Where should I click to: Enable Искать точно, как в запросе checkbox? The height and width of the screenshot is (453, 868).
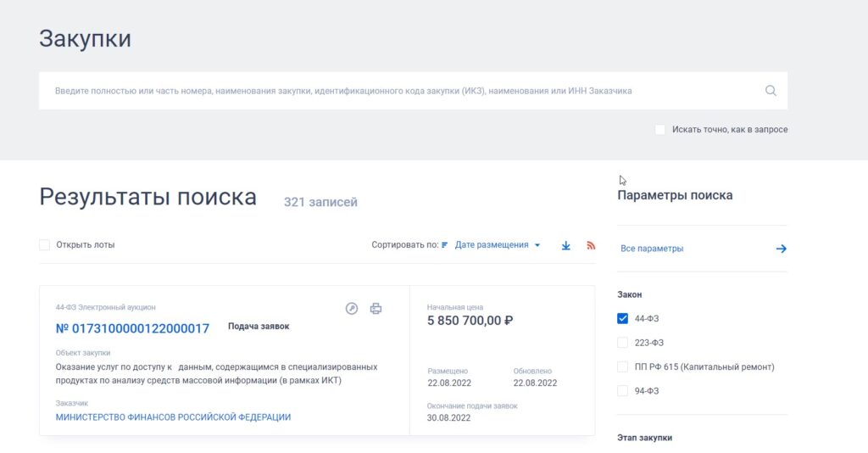coord(660,130)
